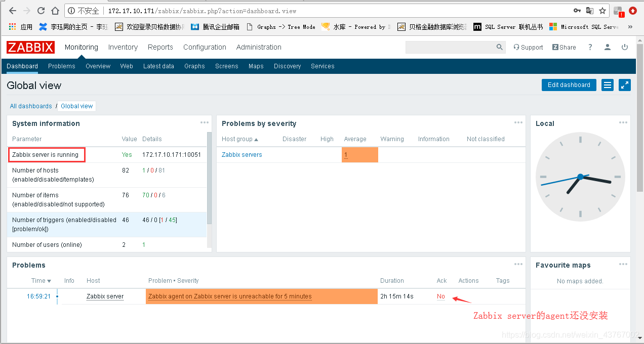Click the Zabbix logo

point(30,47)
